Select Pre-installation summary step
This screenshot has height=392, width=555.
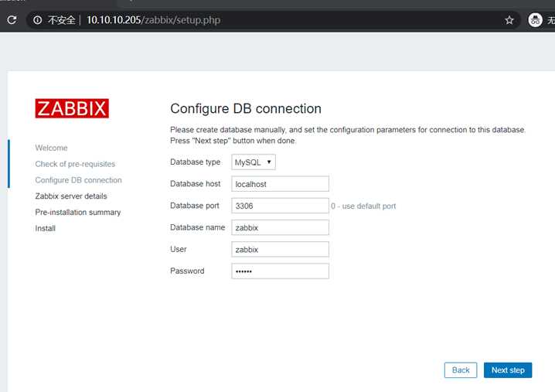(78, 212)
